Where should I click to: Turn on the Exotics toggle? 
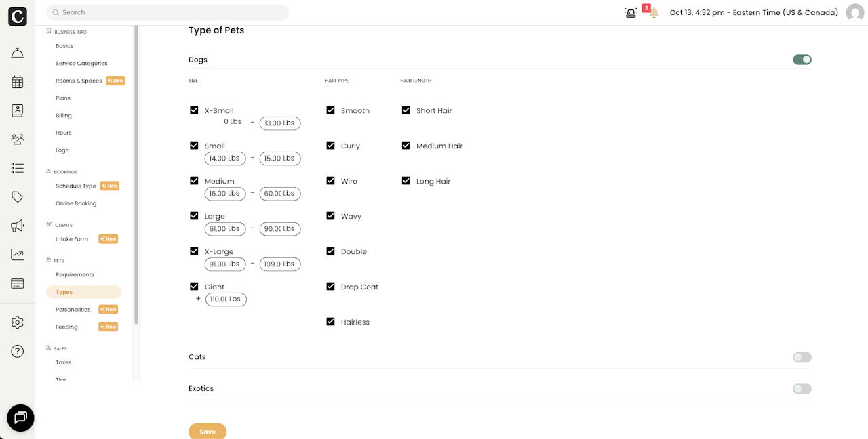click(x=802, y=389)
